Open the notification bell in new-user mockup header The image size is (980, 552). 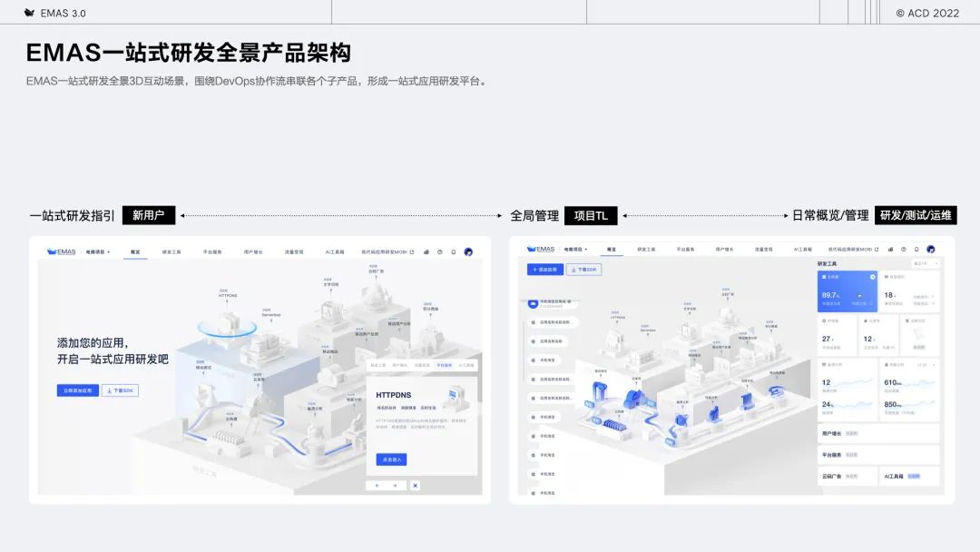(454, 251)
